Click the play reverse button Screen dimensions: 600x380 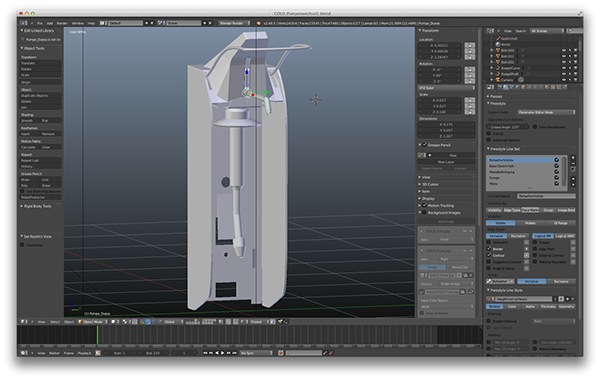click(217, 353)
